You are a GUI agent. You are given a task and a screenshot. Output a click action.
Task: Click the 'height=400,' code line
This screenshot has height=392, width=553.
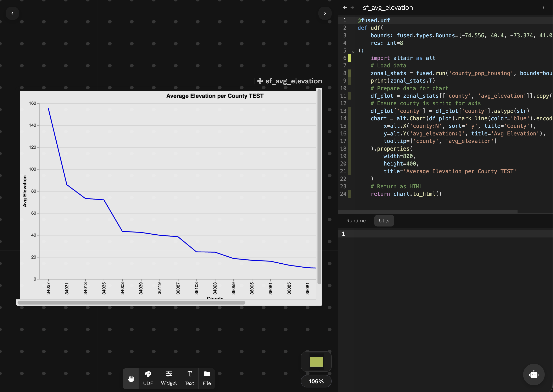pos(401,164)
